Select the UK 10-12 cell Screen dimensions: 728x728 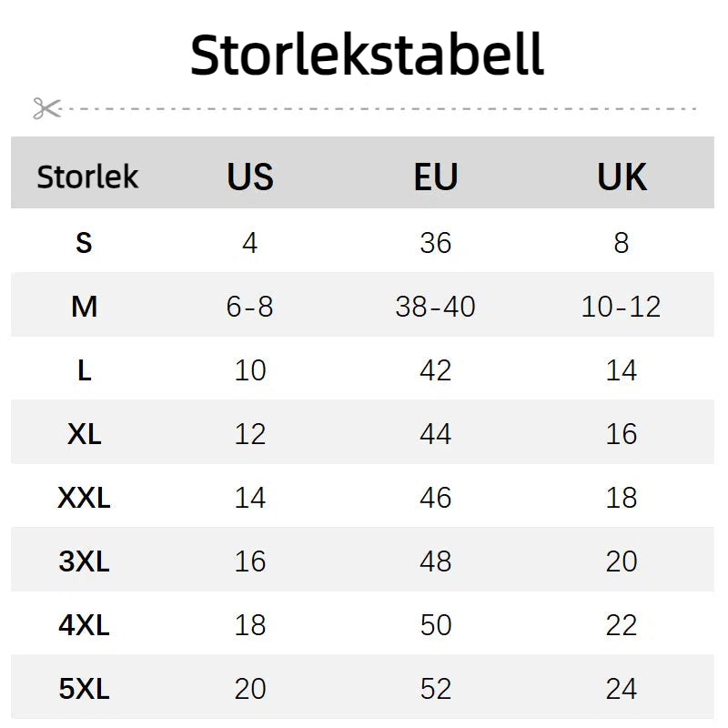coord(622,307)
